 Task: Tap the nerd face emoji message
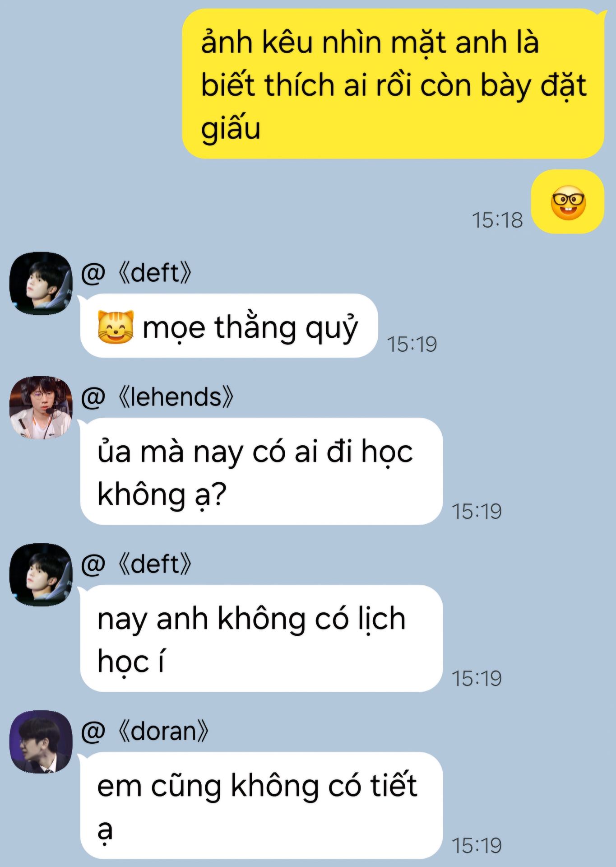coord(568,202)
